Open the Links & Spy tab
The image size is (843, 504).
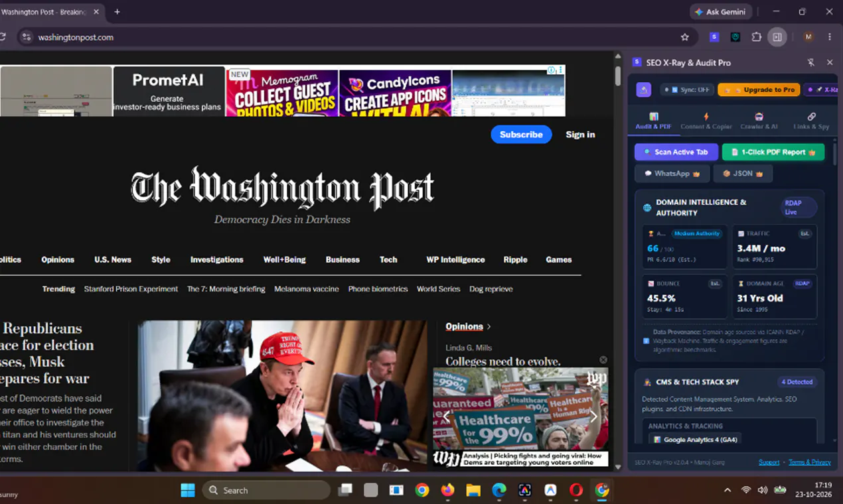click(x=811, y=121)
